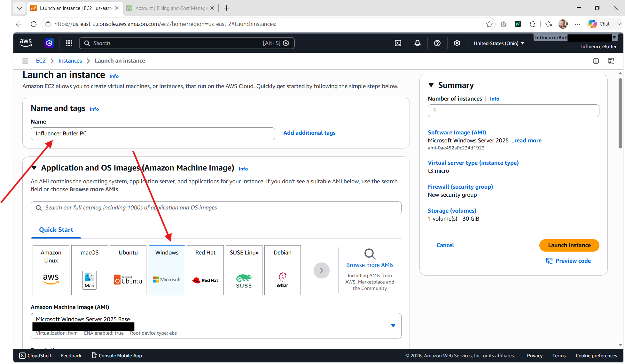Click the AWS console search bar

click(187, 43)
